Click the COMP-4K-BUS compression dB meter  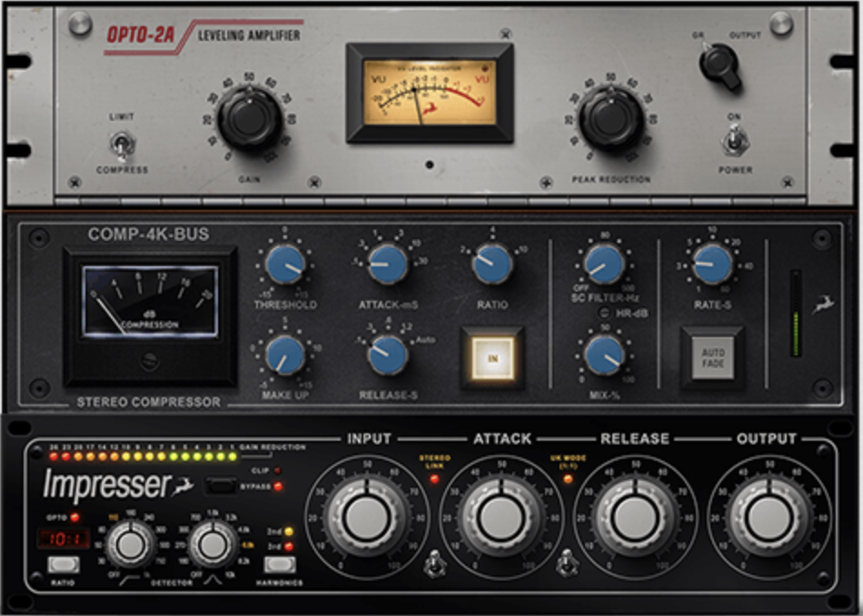coord(150,301)
